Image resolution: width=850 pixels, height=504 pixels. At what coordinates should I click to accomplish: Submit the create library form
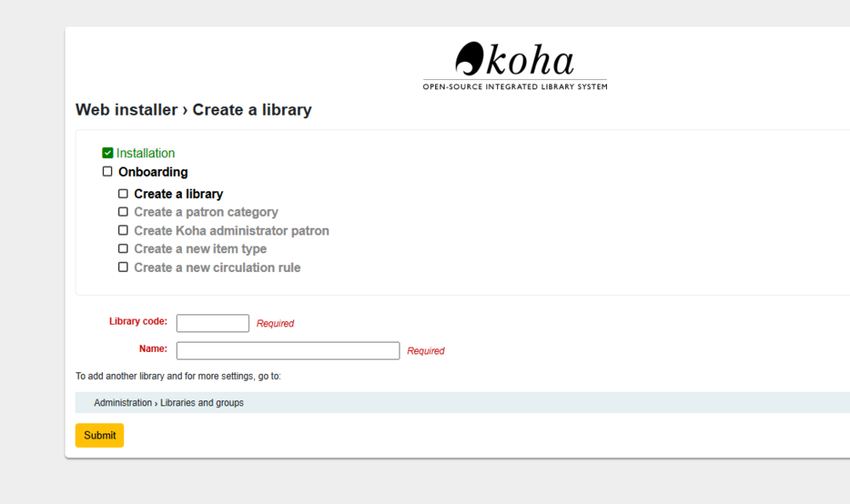tap(99, 435)
